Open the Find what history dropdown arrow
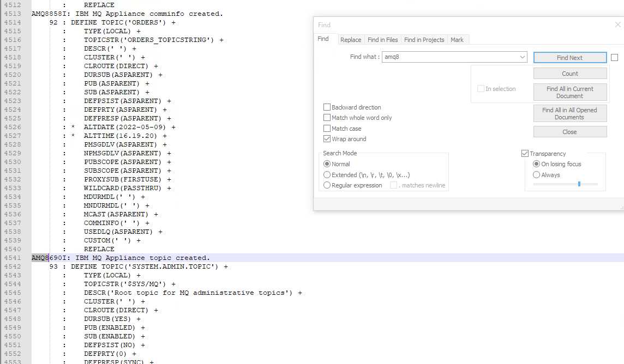The image size is (624, 364). pos(522,57)
